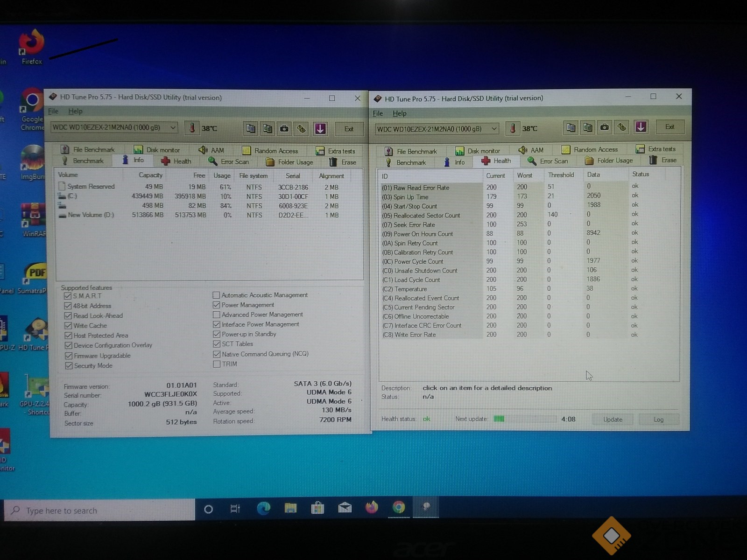This screenshot has width=747, height=560.
Task: Click the purple down-arrow icon in left window
Action: (x=320, y=128)
